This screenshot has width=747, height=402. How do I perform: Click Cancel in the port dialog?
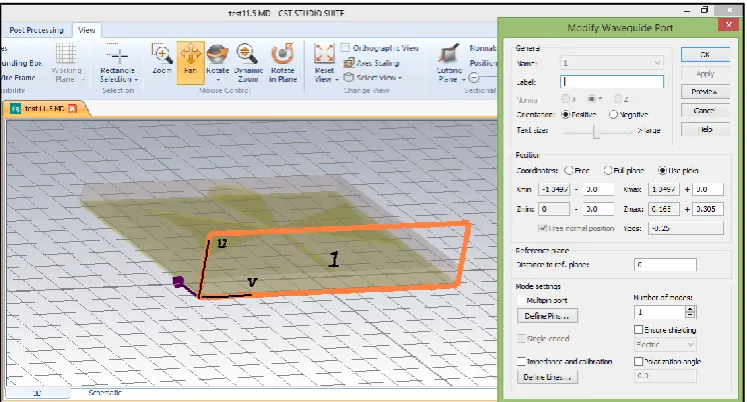(x=705, y=111)
